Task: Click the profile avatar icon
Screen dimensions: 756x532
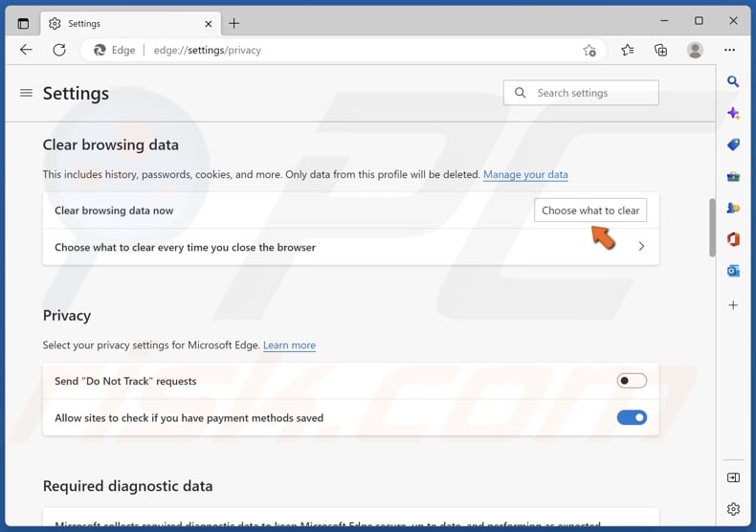Action: click(695, 50)
